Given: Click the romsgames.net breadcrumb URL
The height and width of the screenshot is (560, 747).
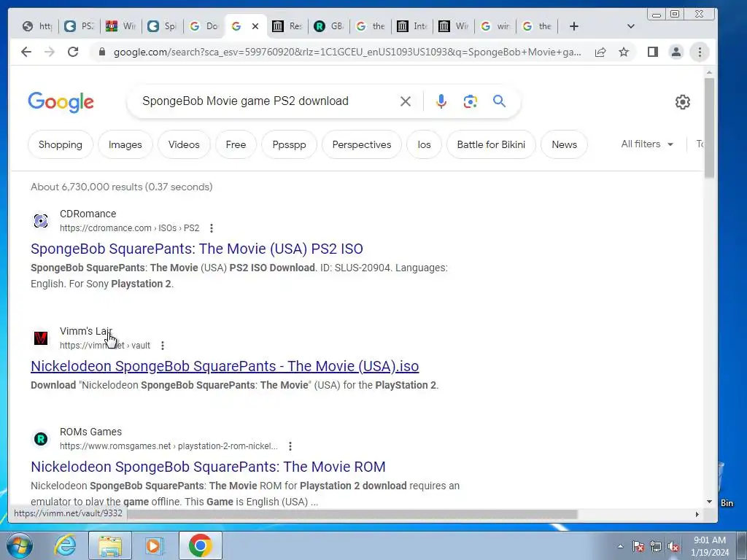Looking at the screenshot, I should [169, 446].
